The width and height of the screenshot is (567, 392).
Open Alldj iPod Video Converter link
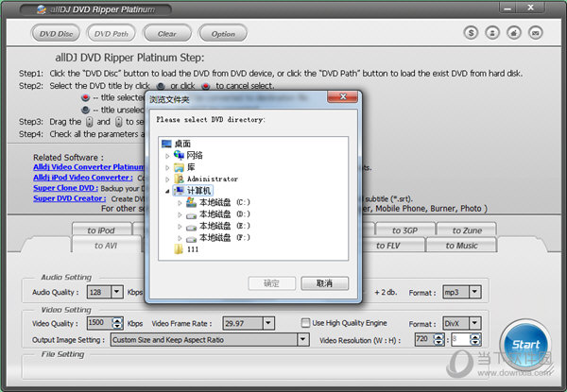[x=83, y=178]
